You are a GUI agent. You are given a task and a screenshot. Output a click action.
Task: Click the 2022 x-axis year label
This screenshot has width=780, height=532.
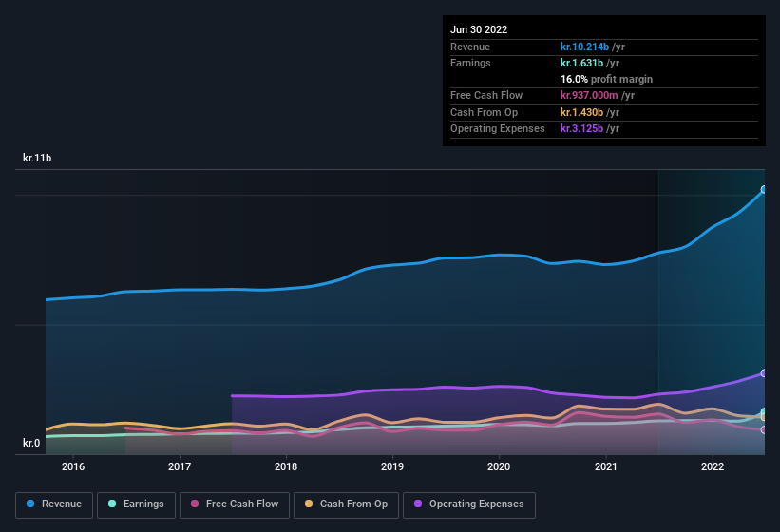[x=713, y=466]
